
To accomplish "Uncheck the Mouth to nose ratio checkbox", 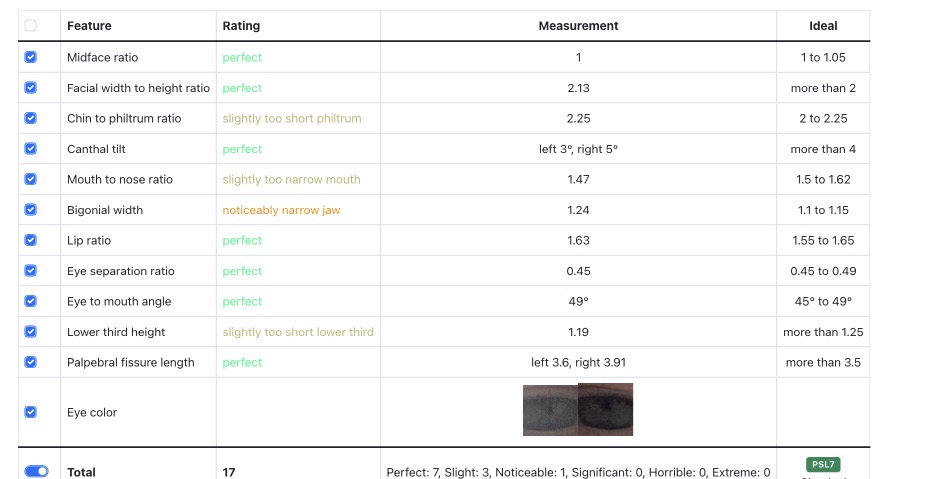I will (31, 179).
